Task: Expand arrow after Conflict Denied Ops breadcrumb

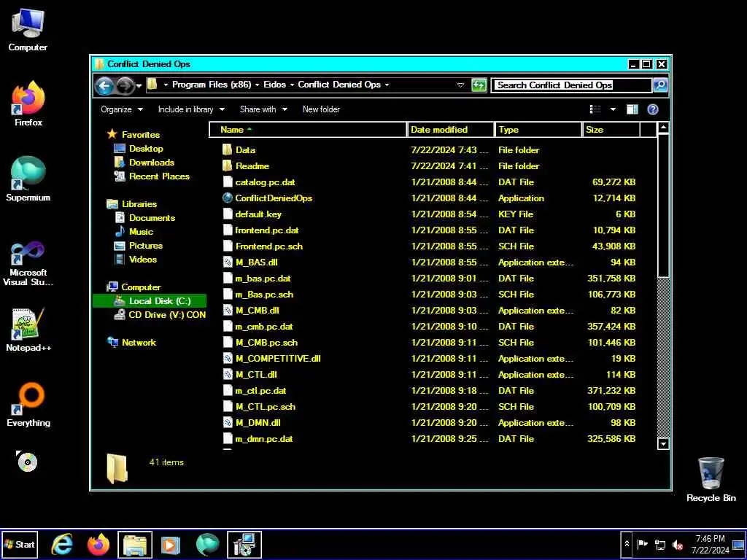Action: click(387, 85)
